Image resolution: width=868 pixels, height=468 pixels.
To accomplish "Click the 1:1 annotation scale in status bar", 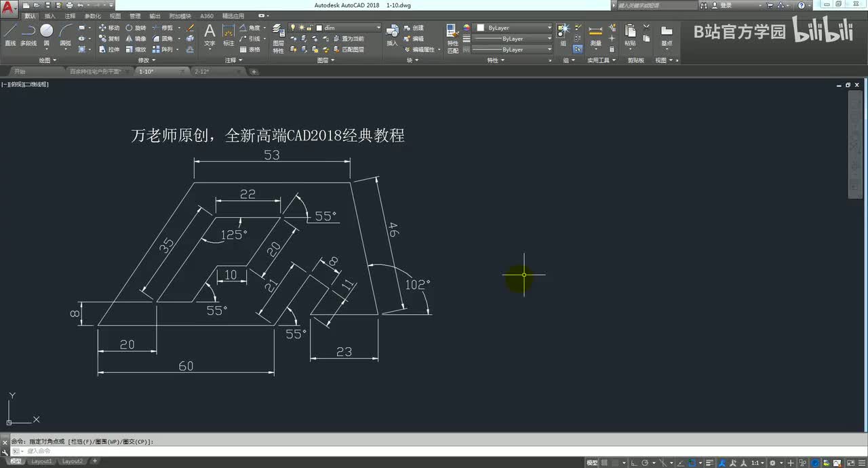I will point(759,462).
